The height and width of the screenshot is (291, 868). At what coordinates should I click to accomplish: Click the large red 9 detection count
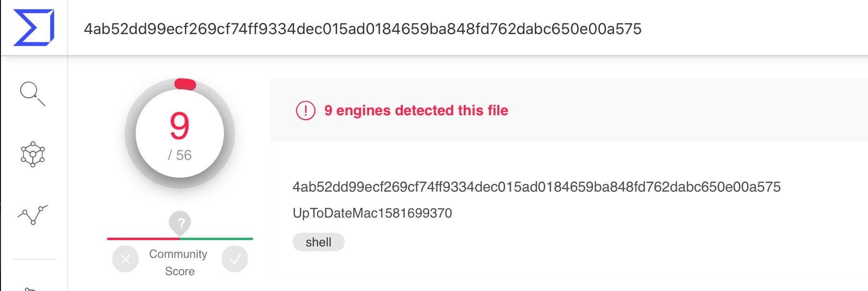click(x=180, y=126)
